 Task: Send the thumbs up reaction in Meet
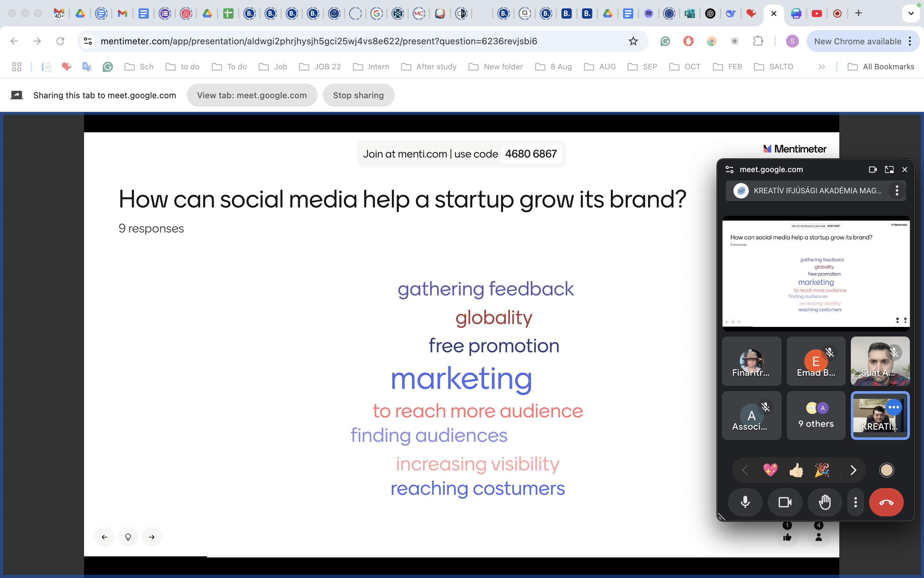(796, 470)
